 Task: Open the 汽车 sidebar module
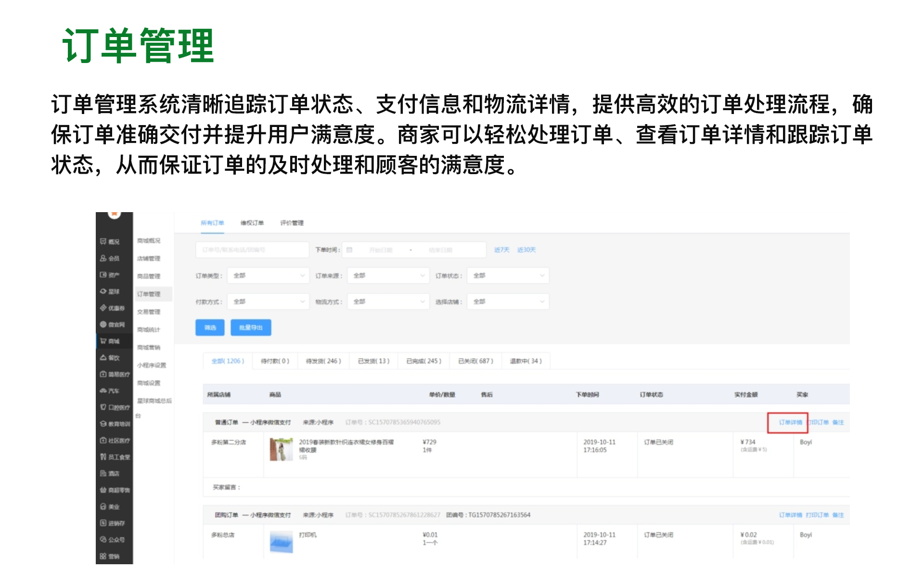[x=114, y=391]
